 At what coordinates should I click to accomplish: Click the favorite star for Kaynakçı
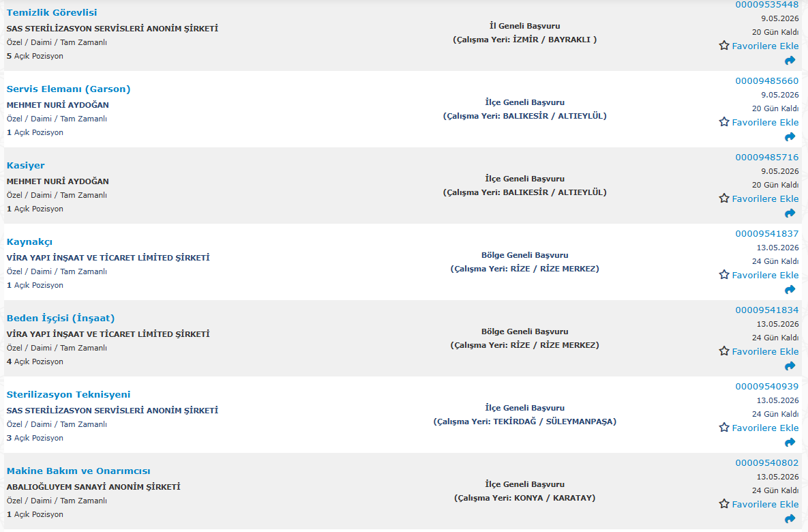click(724, 275)
